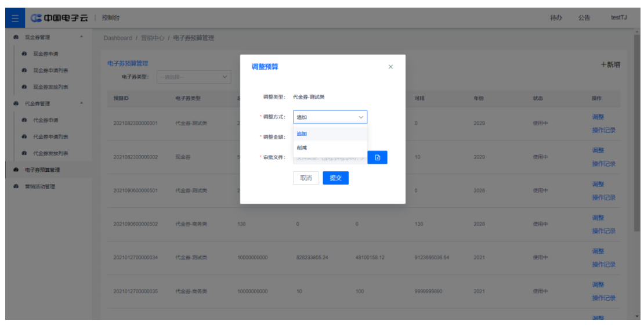
Task: Click the 代金券-测试类 adjustment type text
Action: (x=309, y=98)
